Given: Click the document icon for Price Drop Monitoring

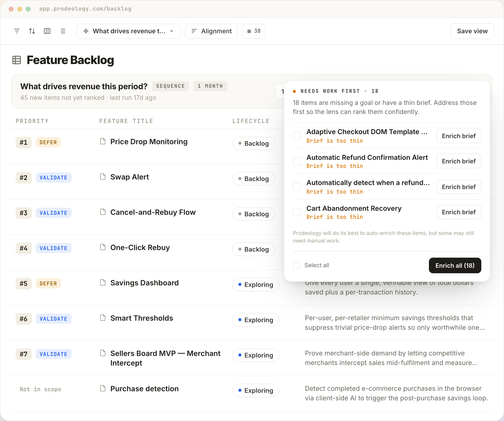Looking at the screenshot, I should (x=103, y=141).
